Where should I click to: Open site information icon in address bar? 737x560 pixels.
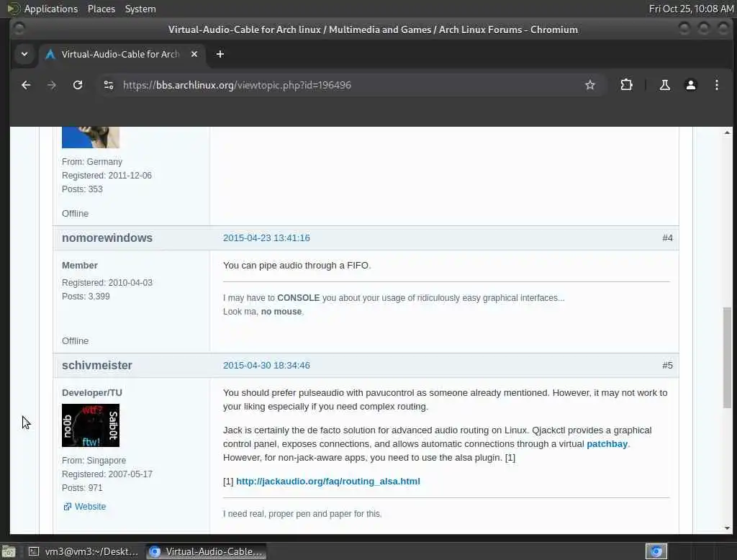pyautogui.click(x=109, y=85)
